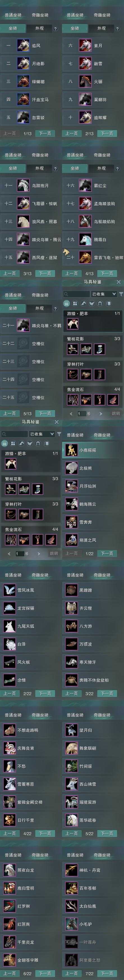Open funnel filter in 马具秘鉴 beside 小鹿摇摇 list
124x980 pixels.
pos(59,434)
